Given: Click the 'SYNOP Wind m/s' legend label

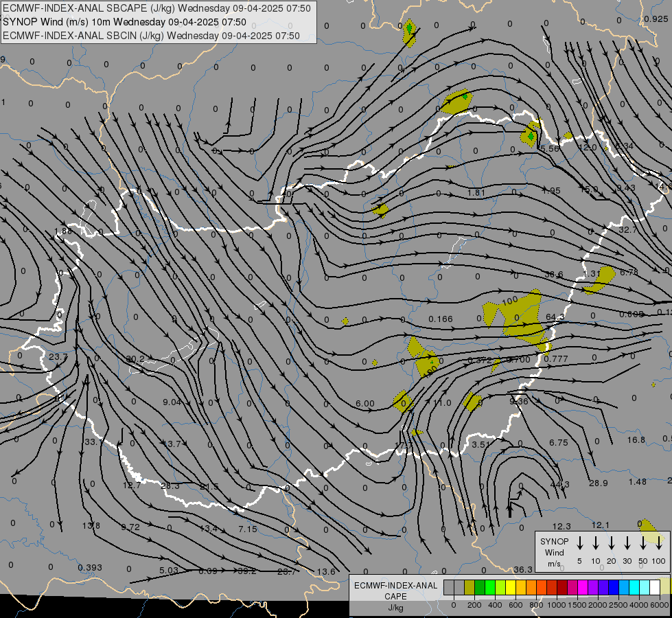Looking at the screenshot, I should point(554,552).
